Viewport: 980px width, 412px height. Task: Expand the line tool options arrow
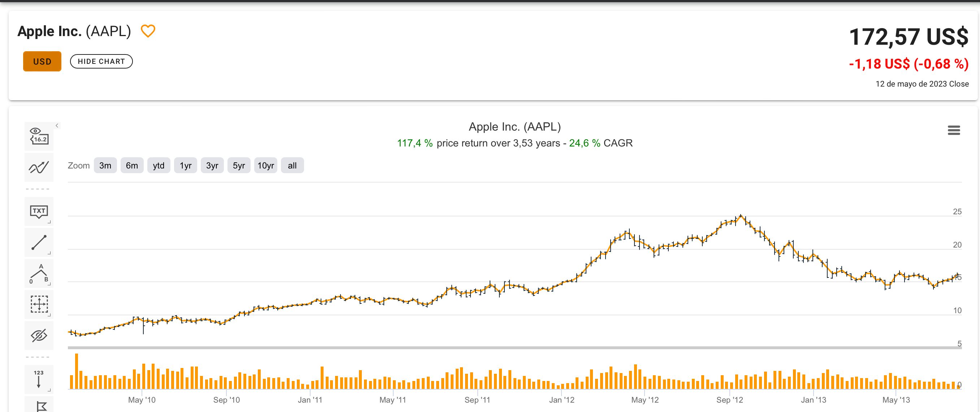[x=49, y=253]
